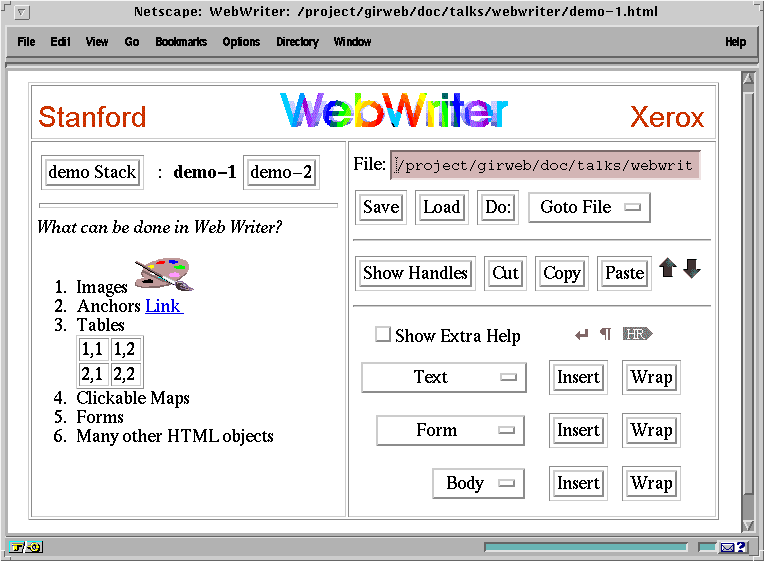Insert a paragraph mark with pilcrow icon
This screenshot has height=561, width=764.
tap(605, 334)
